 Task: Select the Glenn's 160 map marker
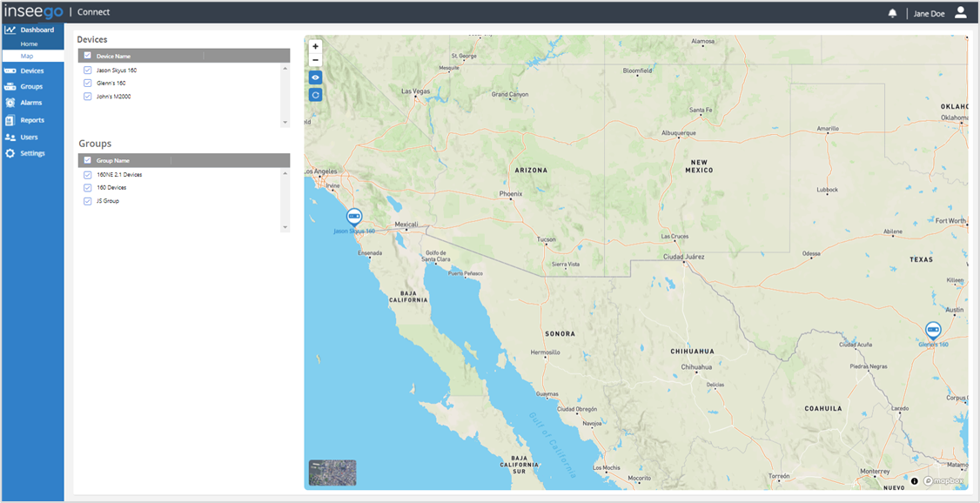pos(933,331)
